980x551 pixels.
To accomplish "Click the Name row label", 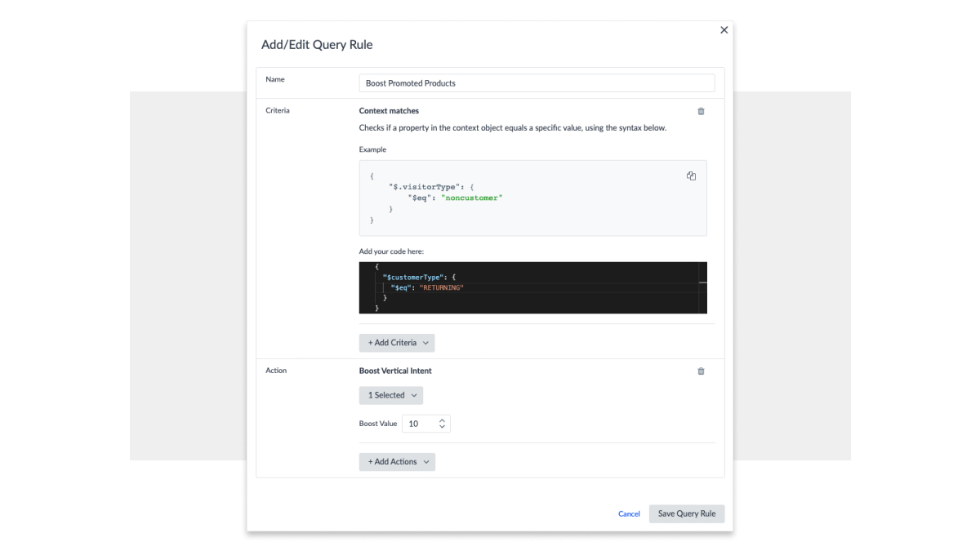I will tap(275, 79).
